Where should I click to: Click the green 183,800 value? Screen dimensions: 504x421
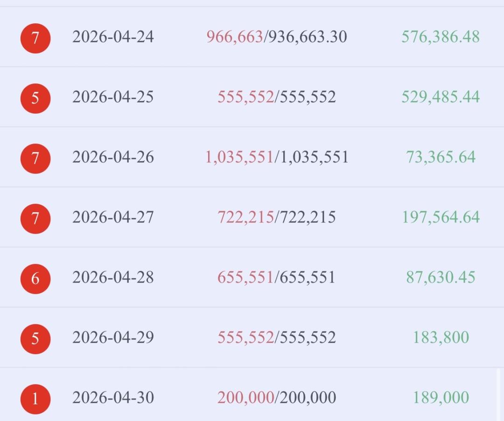pyautogui.click(x=441, y=338)
